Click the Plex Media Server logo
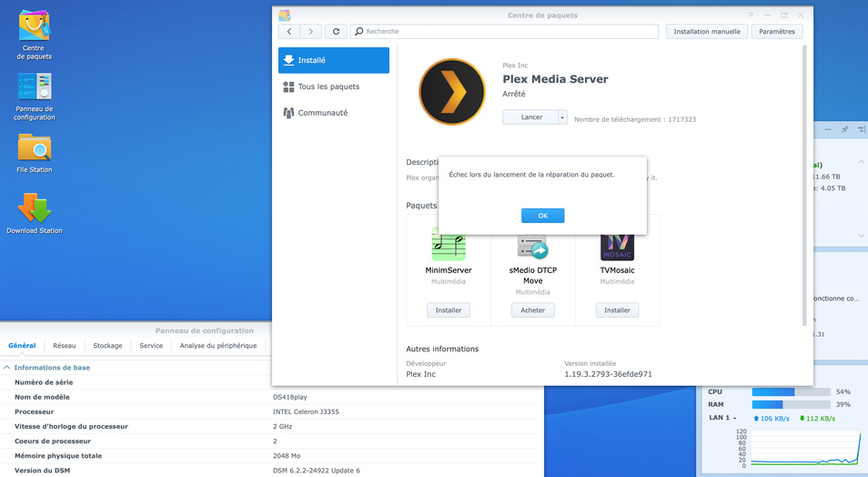The width and height of the screenshot is (868, 477). point(451,92)
